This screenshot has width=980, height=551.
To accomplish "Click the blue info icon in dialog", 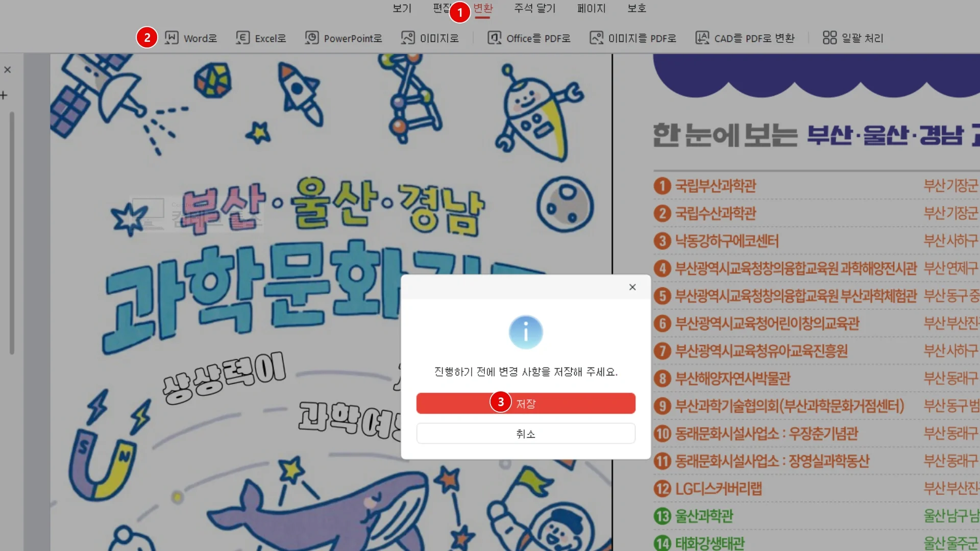I will click(526, 332).
